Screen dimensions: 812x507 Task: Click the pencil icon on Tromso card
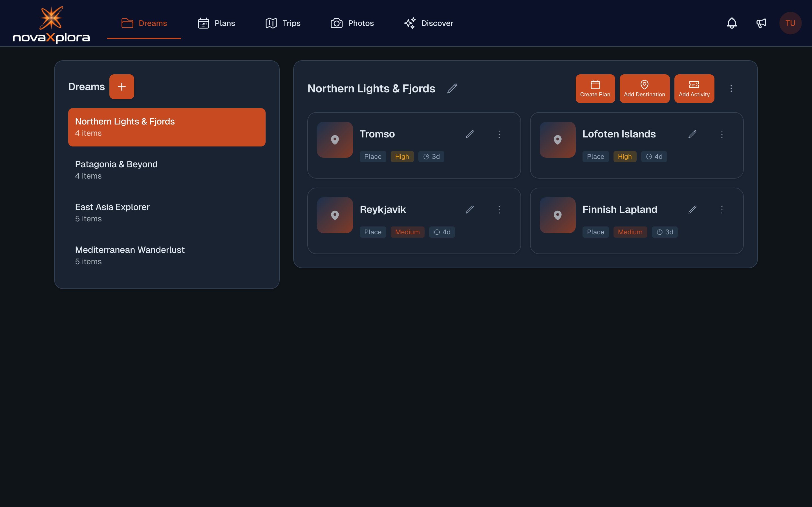pos(469,134)
